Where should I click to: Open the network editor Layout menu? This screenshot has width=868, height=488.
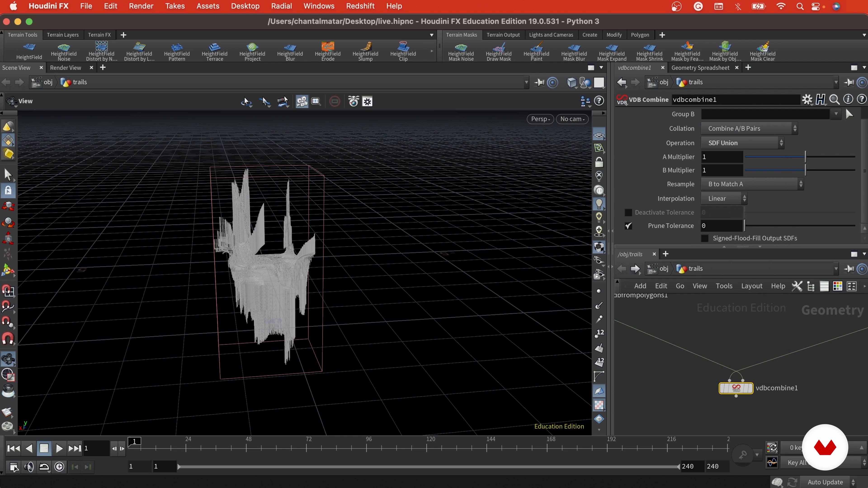tap(752, 286)
